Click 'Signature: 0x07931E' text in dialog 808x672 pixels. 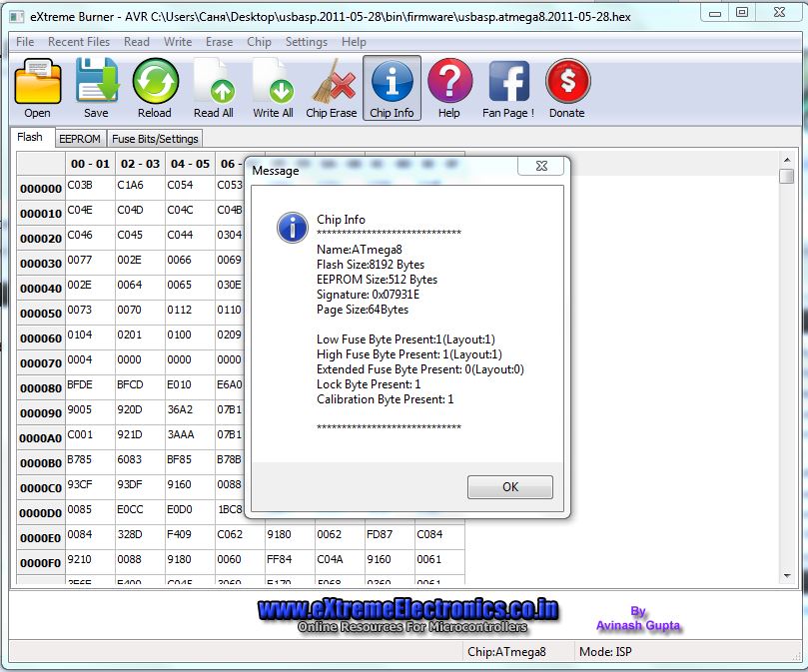[368, 295]
